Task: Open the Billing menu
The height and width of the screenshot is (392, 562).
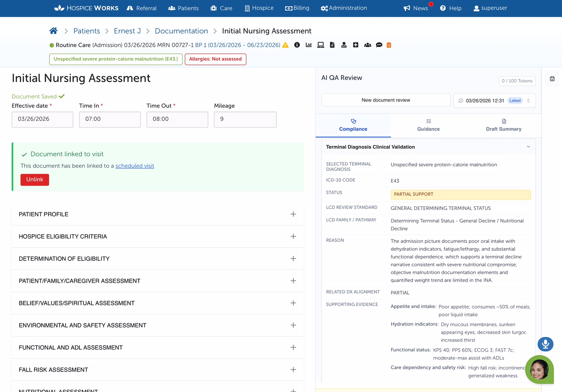Action: pos(297,8)
